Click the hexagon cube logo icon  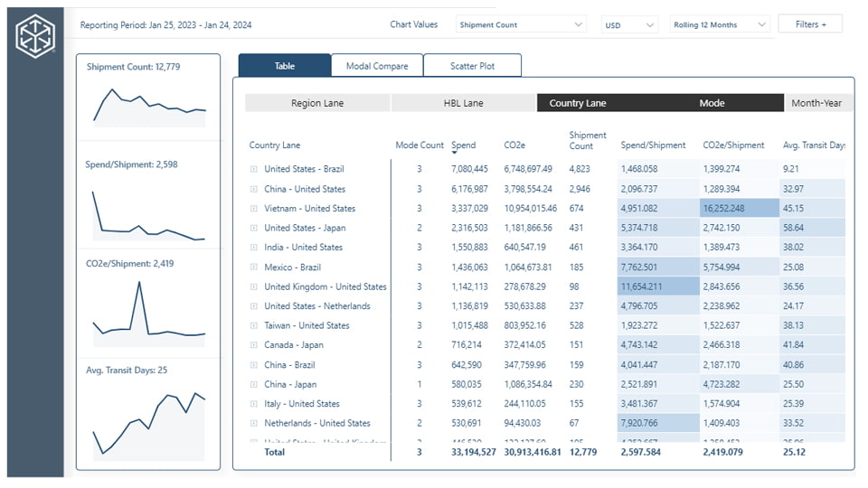coord(35,37)
